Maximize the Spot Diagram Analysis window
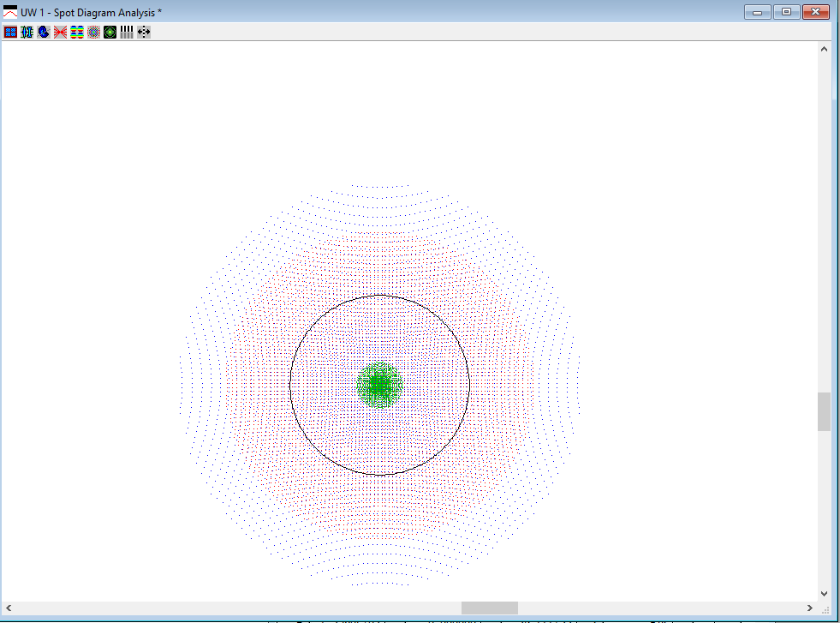This screenshot has height=623, width=840. coord(786,11)
